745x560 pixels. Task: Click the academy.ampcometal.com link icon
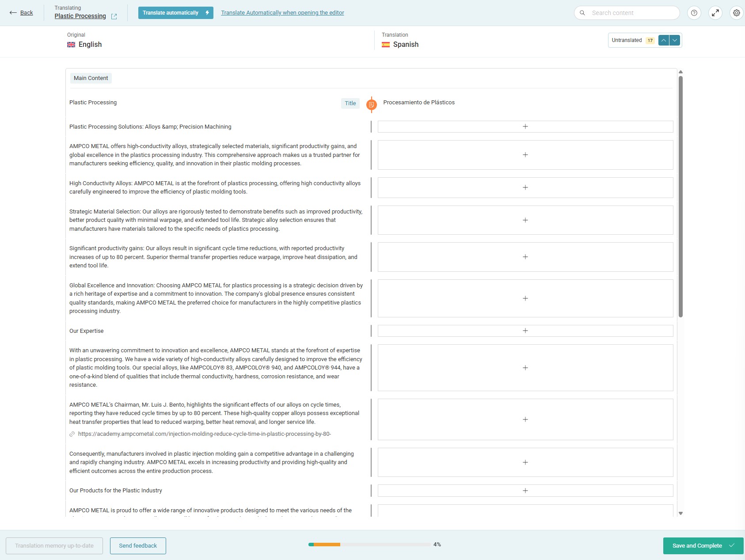tap(72, 434)
